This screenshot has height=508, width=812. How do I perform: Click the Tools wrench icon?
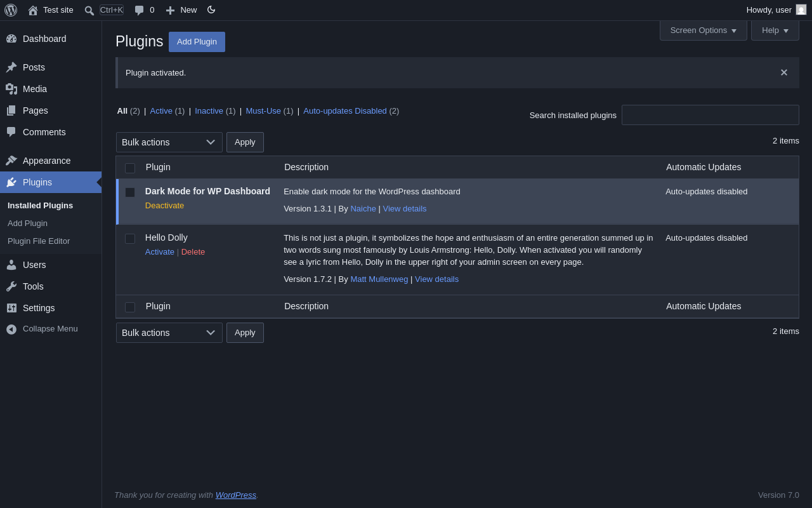pos(11,286)
